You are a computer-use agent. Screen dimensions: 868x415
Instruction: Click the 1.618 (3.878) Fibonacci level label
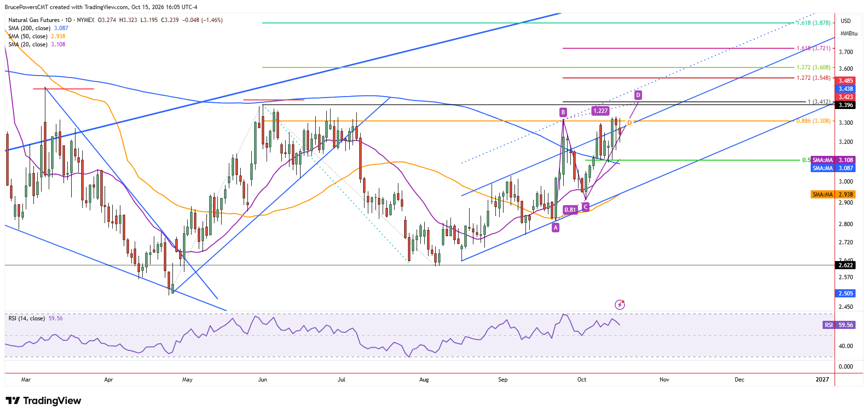(x=813, y=23)
